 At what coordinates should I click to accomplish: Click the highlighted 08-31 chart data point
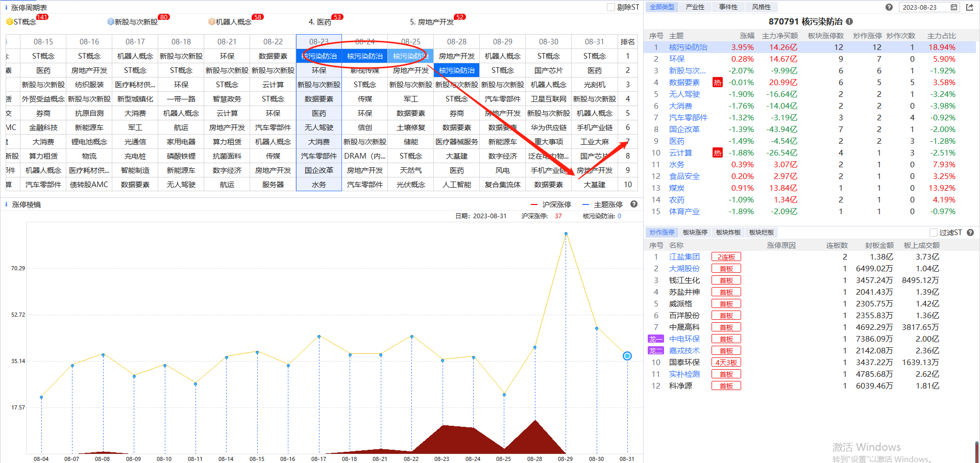(x=627, y=356)
